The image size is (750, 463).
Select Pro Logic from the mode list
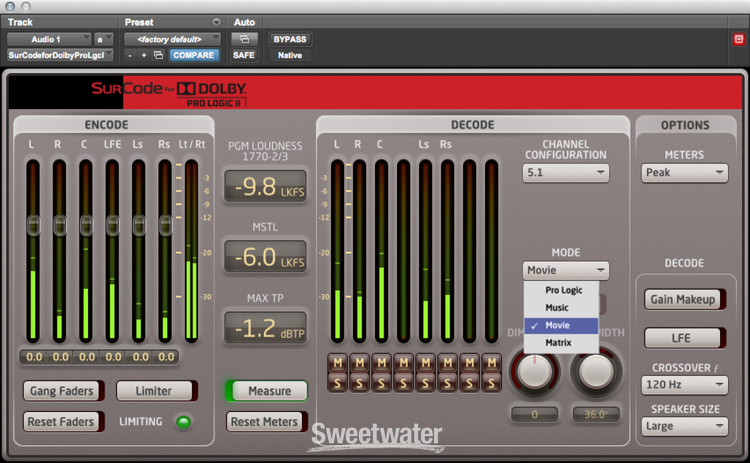click(564, 290)
